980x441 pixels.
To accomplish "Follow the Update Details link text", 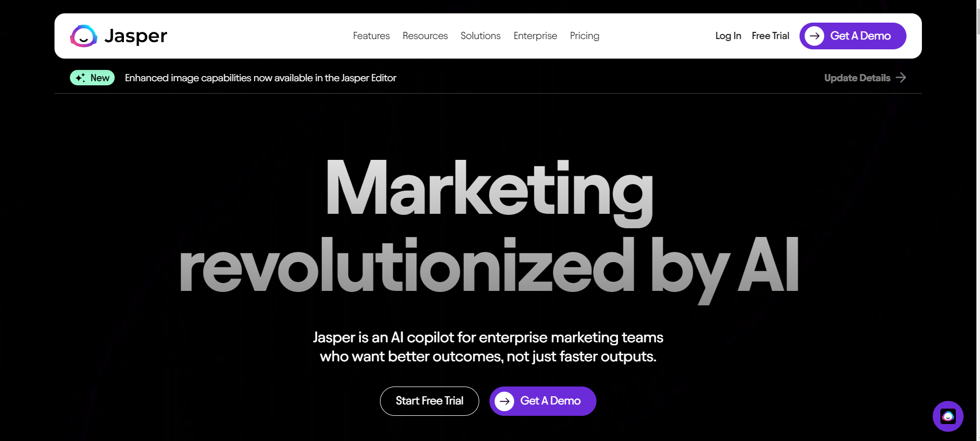I will click(x=857, y=78).
